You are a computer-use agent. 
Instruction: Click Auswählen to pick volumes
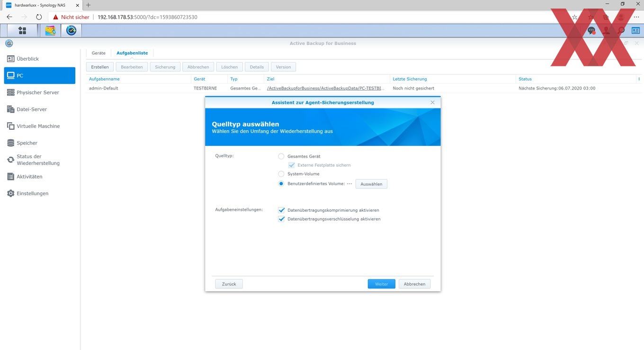[371, 184]
